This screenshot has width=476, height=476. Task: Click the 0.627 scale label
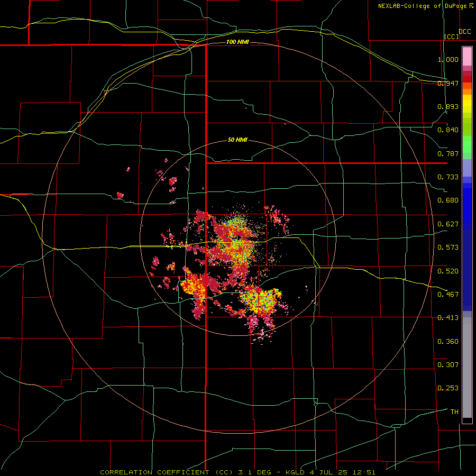click(x=448, y=224)
